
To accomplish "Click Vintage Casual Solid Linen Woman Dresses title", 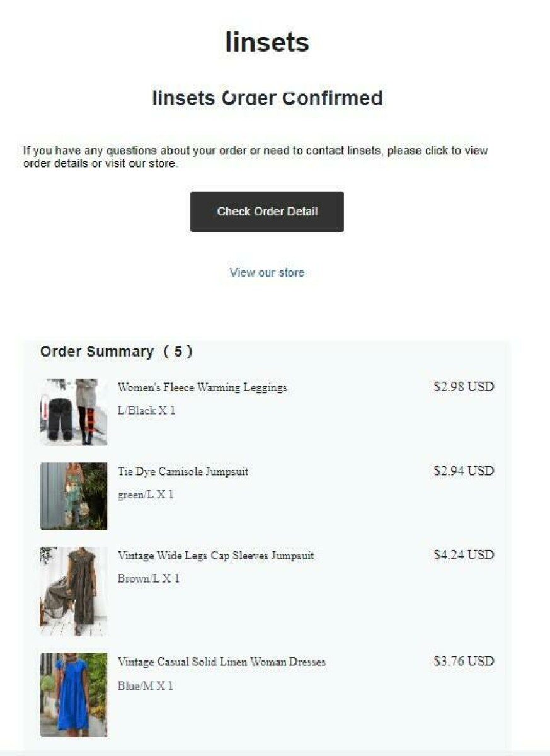I will (x=221, y=662).
